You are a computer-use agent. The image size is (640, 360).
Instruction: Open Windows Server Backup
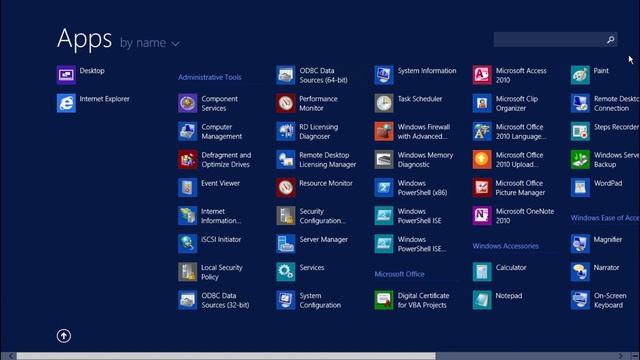[x=605, y=159]
